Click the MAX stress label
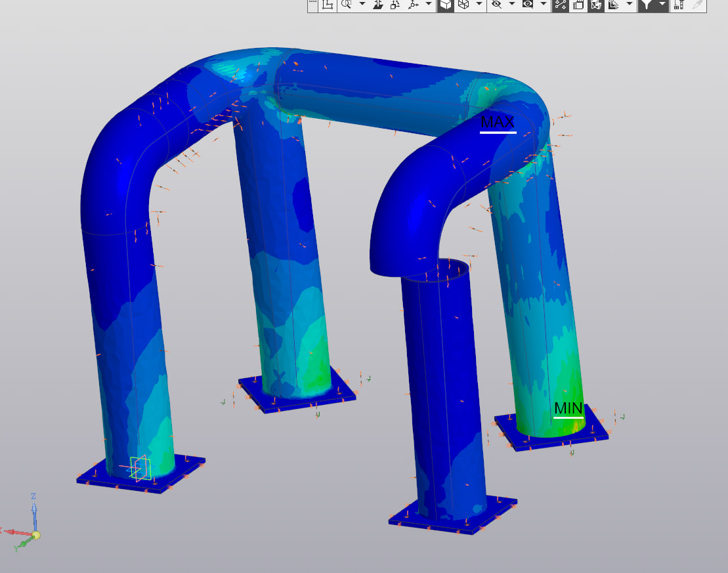The image size is (728, 573). pyautogui.click(x=498, y=123)
